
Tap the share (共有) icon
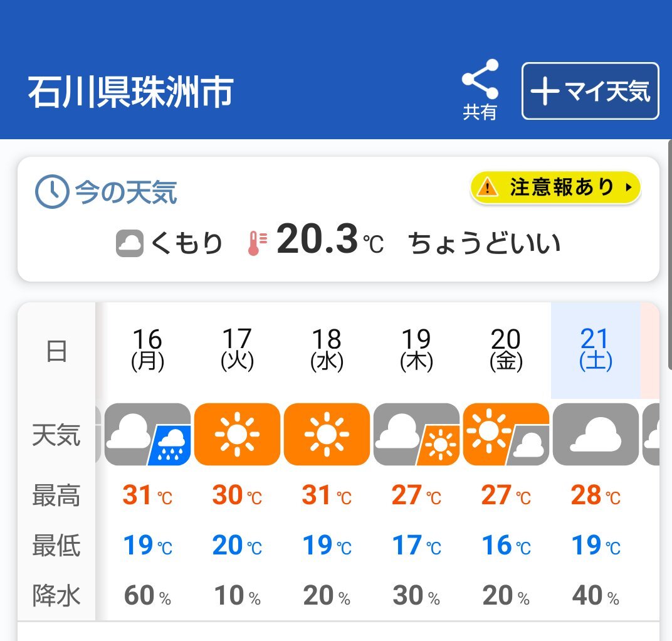tap(480, 89)
